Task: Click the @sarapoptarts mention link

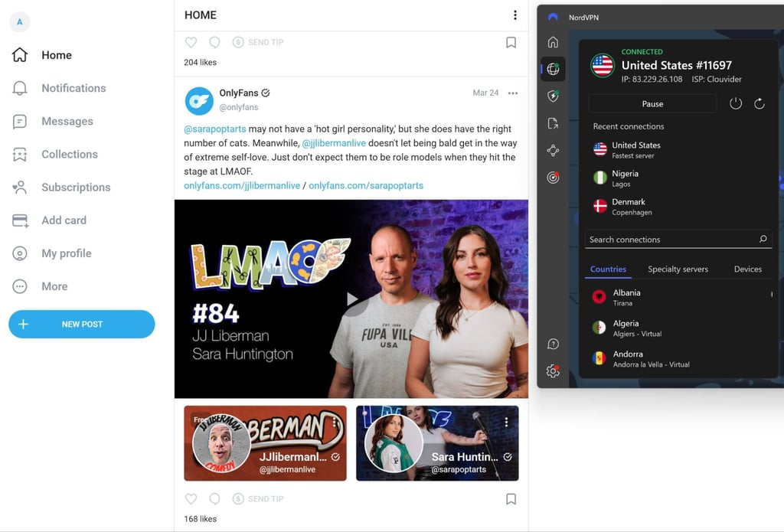Action: [215, 129]
